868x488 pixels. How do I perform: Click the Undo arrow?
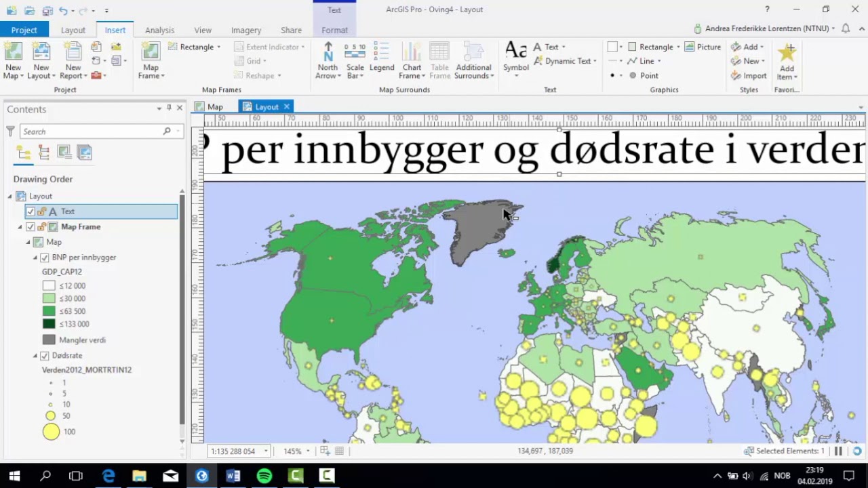(63, 10)
